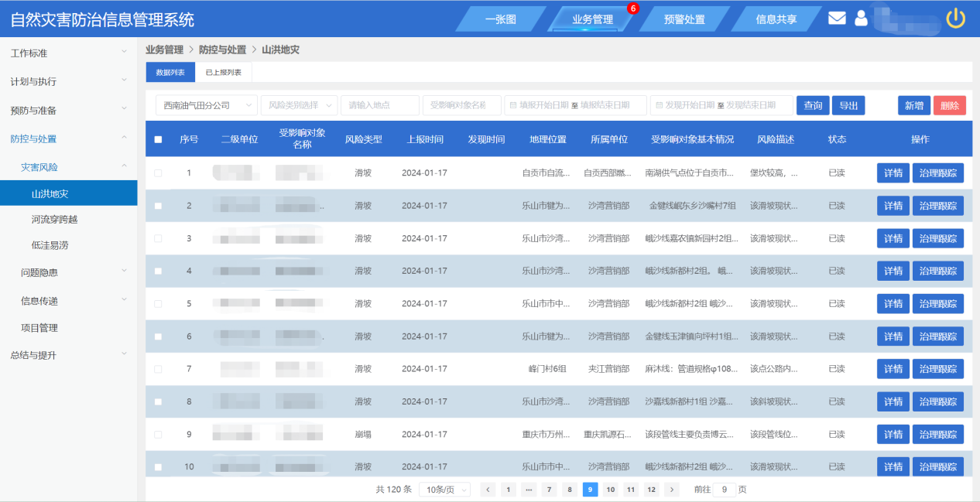
Task: Go to page 12 in pagination
Action: tap(652, 490)
